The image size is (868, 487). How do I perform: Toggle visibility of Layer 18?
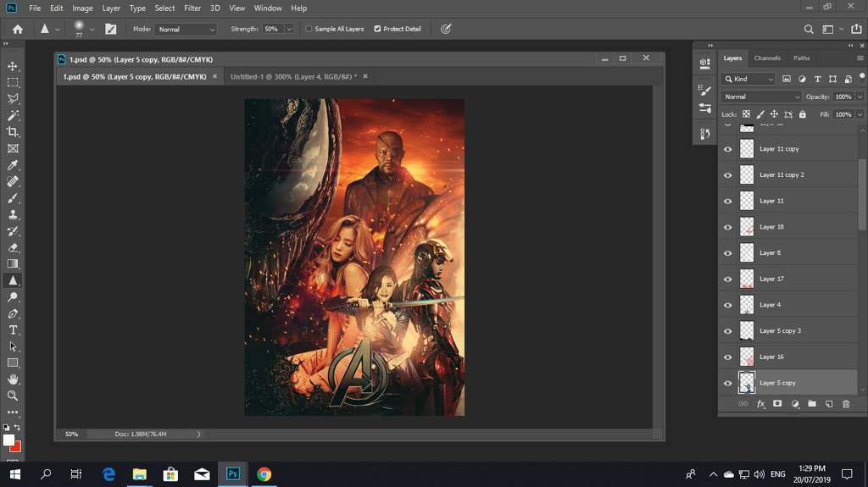point(728,227)
